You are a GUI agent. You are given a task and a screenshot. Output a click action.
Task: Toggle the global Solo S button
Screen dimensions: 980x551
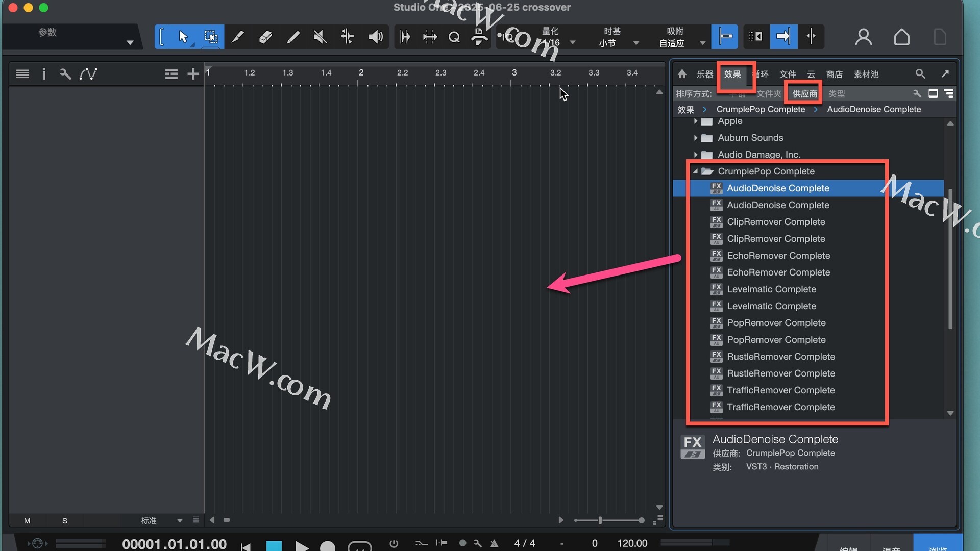point(65,521)
